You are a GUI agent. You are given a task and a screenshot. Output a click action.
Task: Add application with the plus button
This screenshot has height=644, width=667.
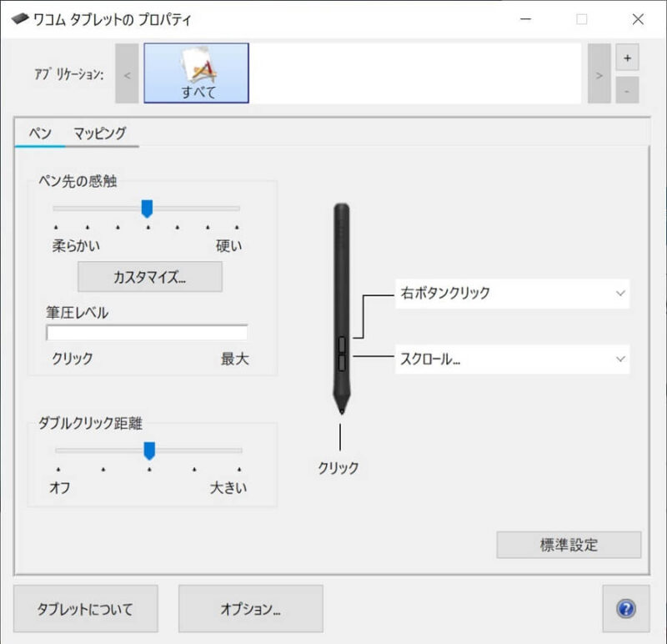pos(627,57)
